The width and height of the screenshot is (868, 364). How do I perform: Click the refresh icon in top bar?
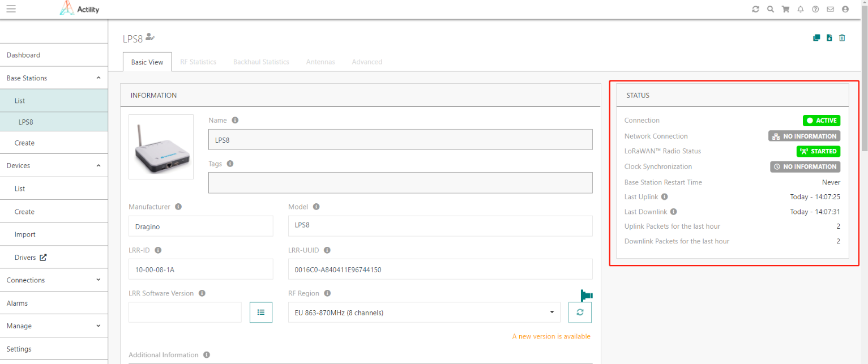(x=755, y=9)
